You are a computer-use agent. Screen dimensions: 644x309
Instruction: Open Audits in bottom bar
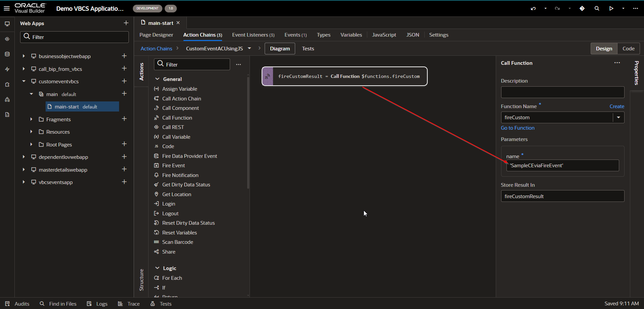[18, 304]
